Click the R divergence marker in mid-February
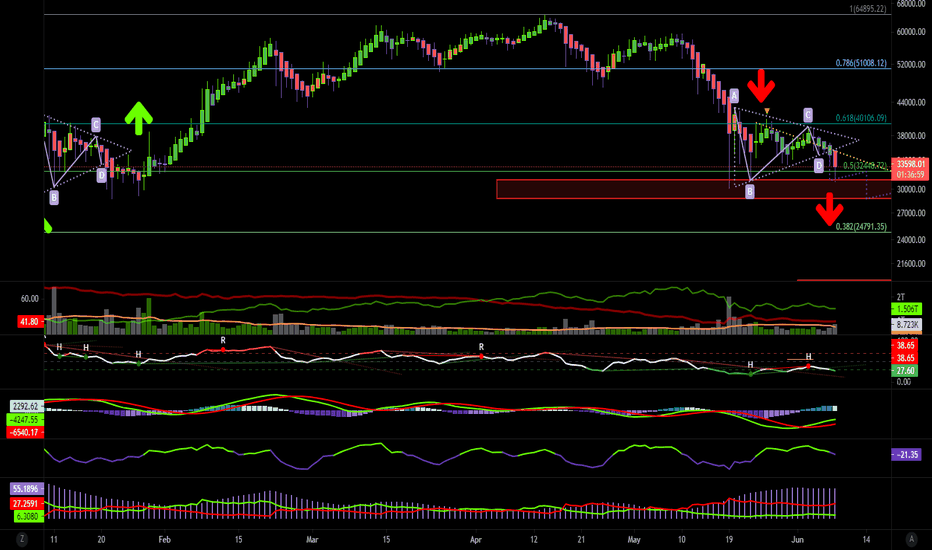 point(223,341)
